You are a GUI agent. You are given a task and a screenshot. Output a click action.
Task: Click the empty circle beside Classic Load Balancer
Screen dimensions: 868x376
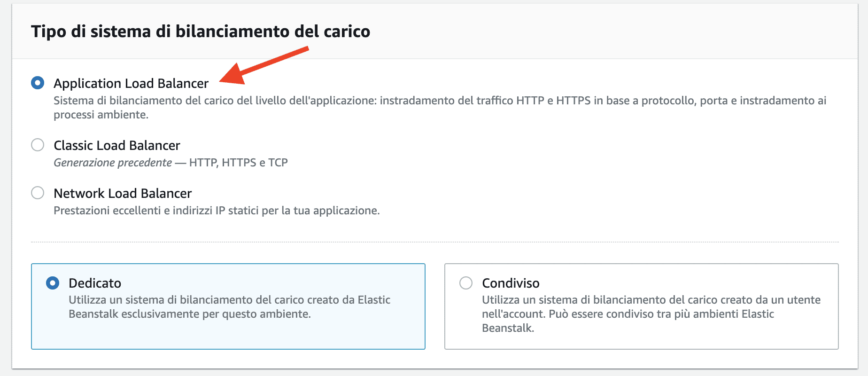(37, 145)
